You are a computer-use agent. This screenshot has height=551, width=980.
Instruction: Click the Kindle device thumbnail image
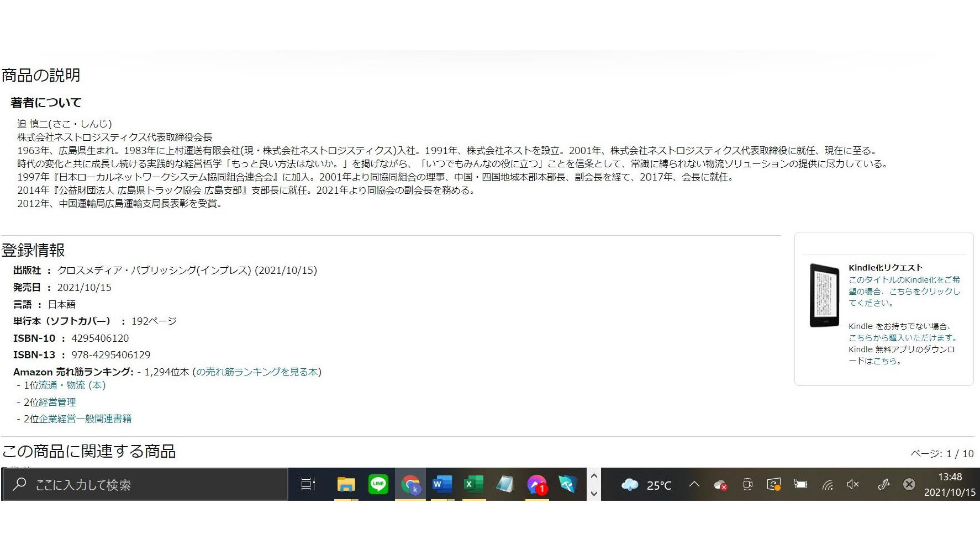(824, 295)
